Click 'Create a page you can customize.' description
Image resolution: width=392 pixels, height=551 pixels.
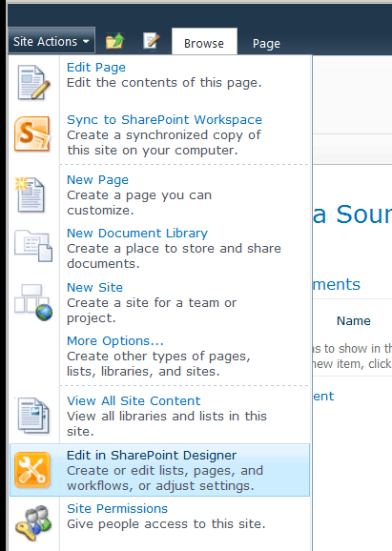click(139, 203)
